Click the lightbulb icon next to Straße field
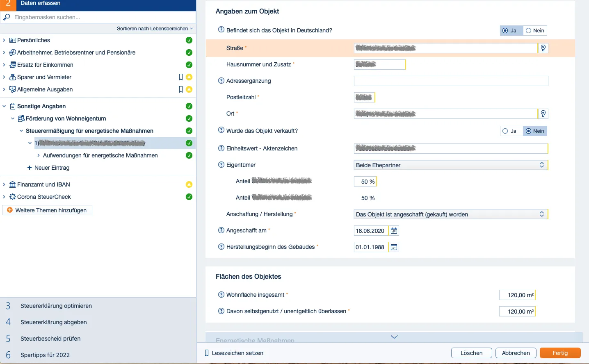Image resolution: width=589 pixels, height=364 pixels. click(x=543, y=48)
